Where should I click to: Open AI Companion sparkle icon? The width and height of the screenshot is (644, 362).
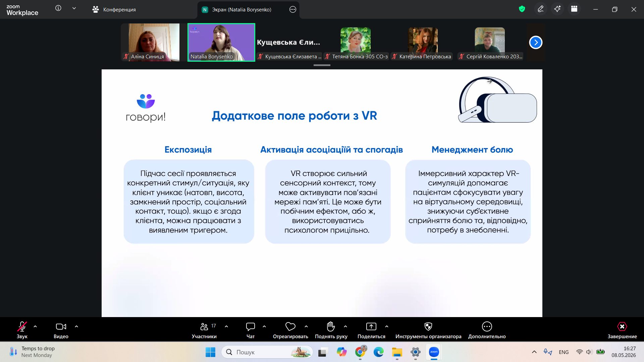pyautogui.click(x=557, y=9)
